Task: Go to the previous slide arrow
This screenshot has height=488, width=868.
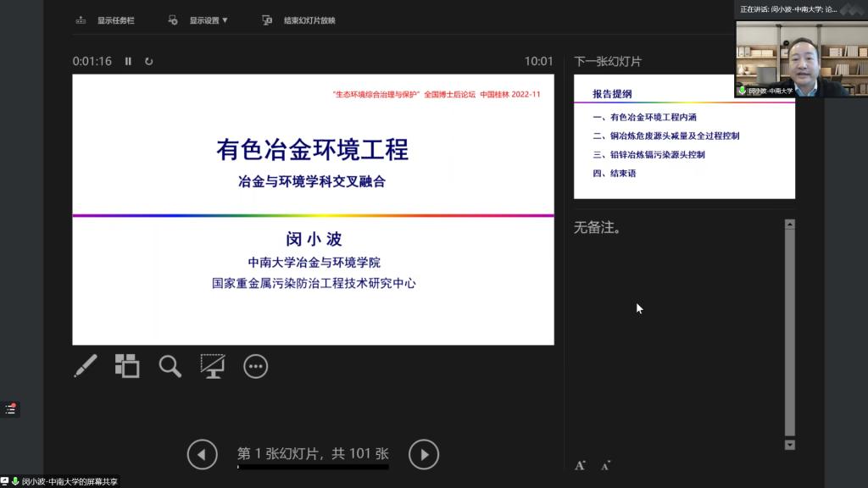Action: coord(202,455)
